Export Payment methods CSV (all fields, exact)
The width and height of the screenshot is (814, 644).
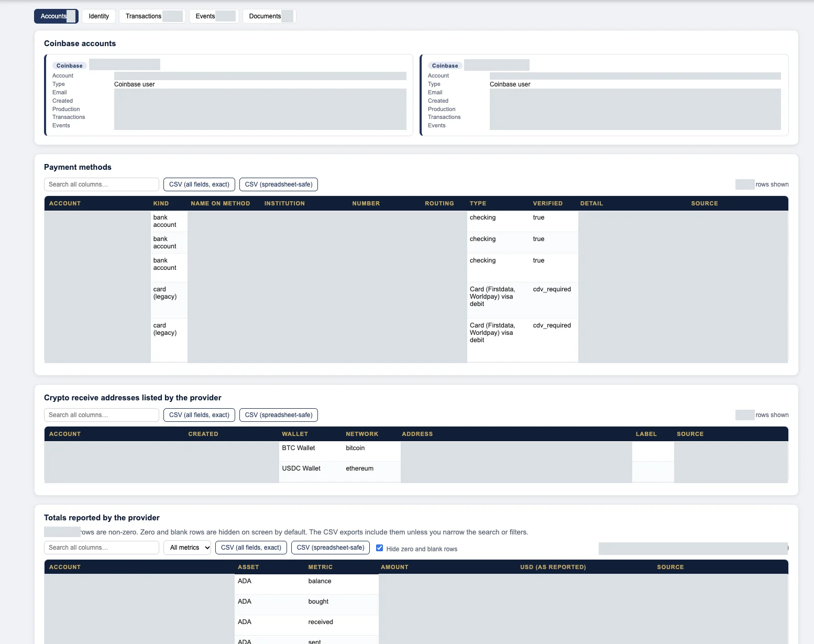[x=199, y=184]
